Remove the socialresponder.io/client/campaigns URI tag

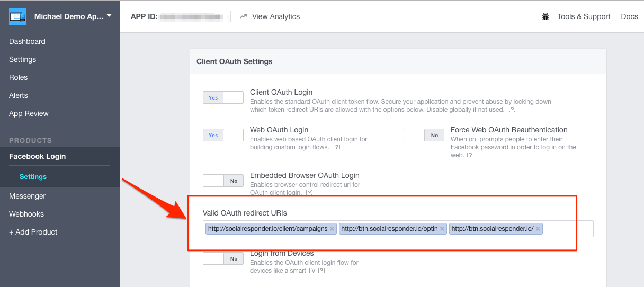(x=332, y=229)
